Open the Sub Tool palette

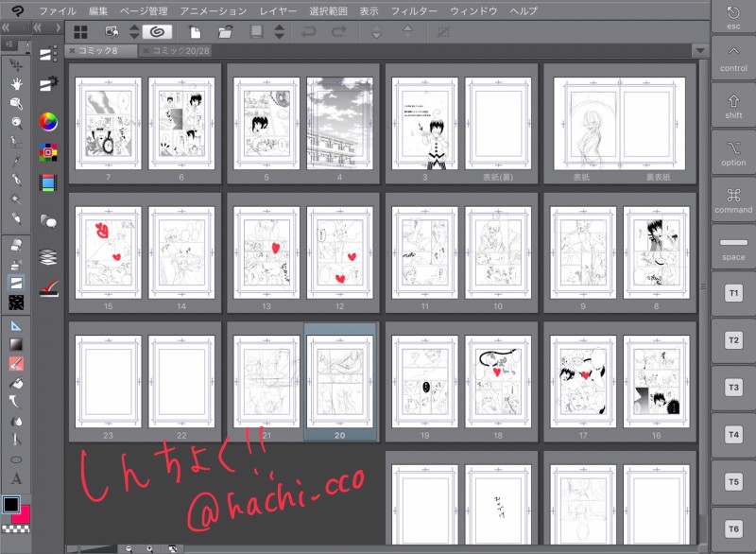(x=48, y=54)
